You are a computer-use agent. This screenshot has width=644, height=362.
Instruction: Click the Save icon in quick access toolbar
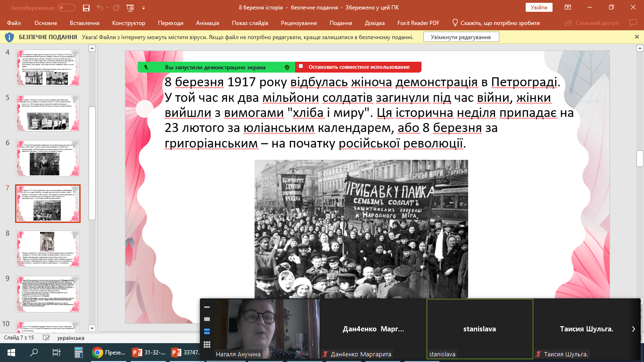[x=86, y=8]
